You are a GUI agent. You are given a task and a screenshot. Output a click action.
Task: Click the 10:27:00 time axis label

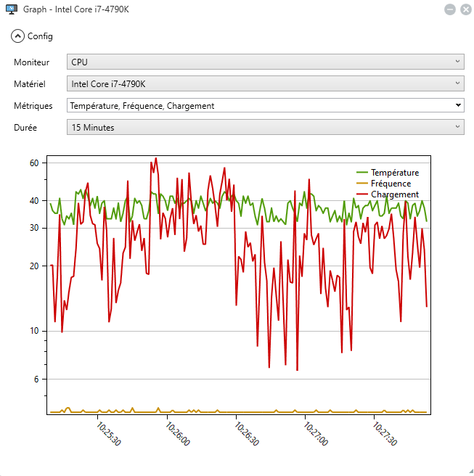pos(316,433)
